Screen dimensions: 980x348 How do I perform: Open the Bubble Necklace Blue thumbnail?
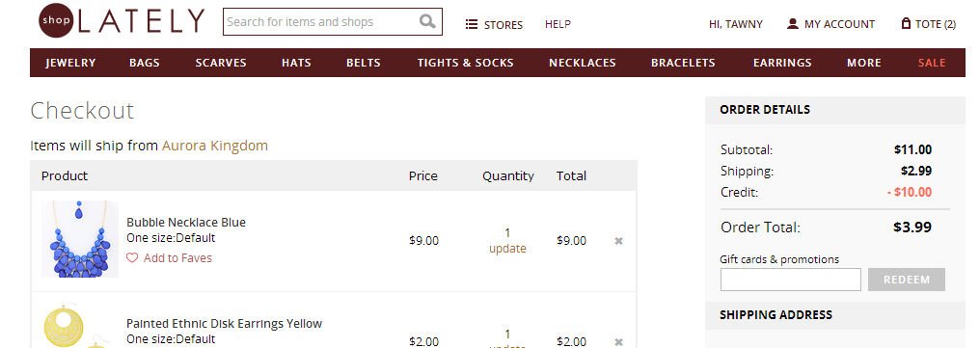coord(79,239)
